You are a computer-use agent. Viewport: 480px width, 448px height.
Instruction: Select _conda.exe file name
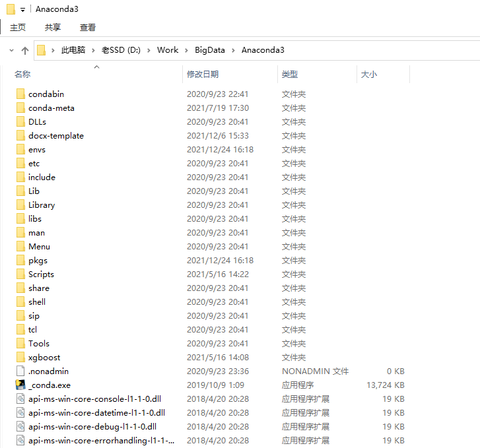pyautogui.click(x=50, y=385)
